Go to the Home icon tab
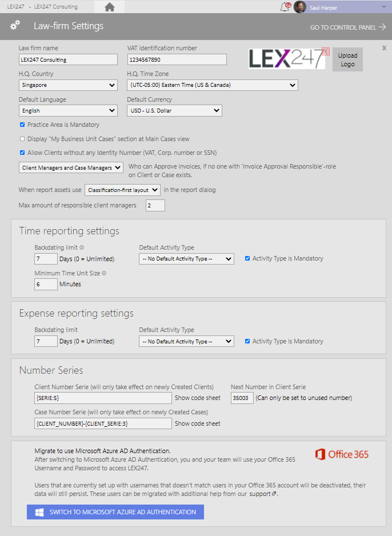This screenshot has width=392, height=536. click(109, 7)
